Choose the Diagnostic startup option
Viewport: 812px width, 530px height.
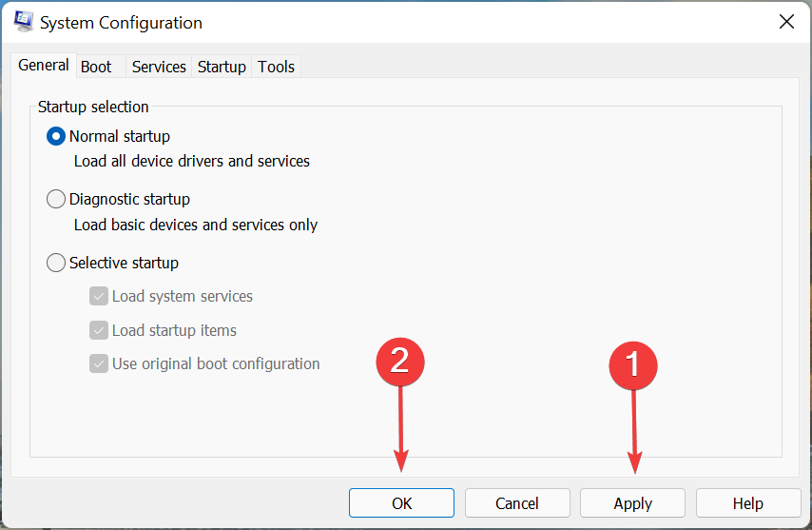point(56,199)
